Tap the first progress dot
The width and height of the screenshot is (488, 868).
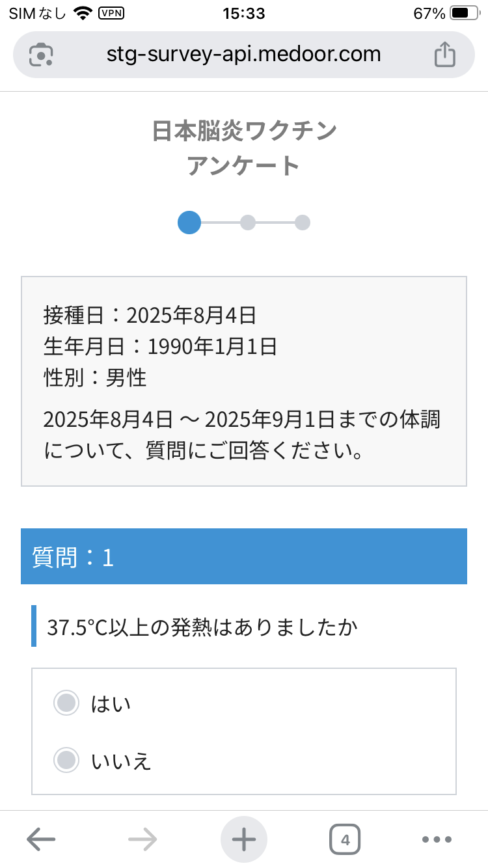[189, 223]
